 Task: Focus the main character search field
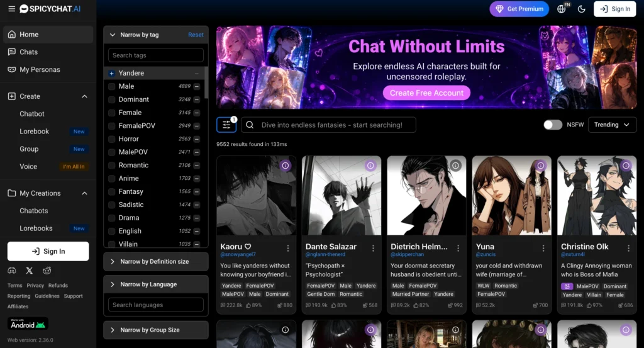[x=328, y=125]
